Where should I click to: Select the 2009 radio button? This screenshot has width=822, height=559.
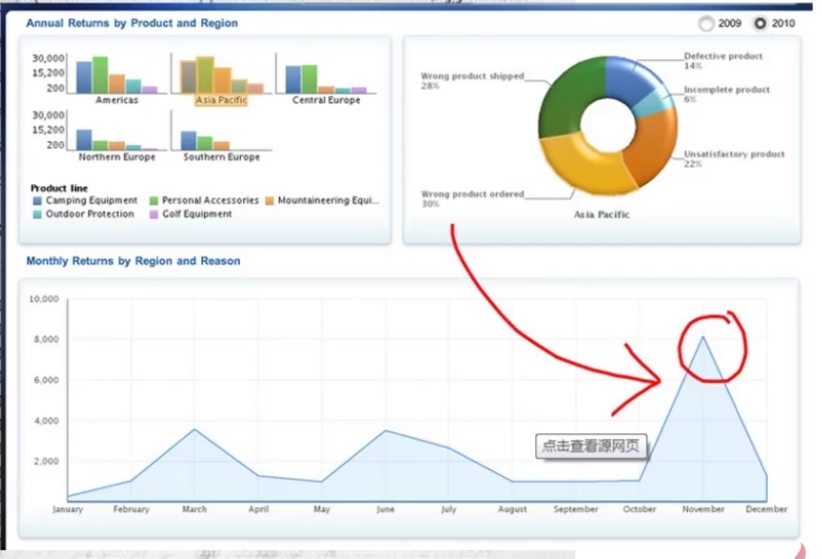(x=707, y=23)
